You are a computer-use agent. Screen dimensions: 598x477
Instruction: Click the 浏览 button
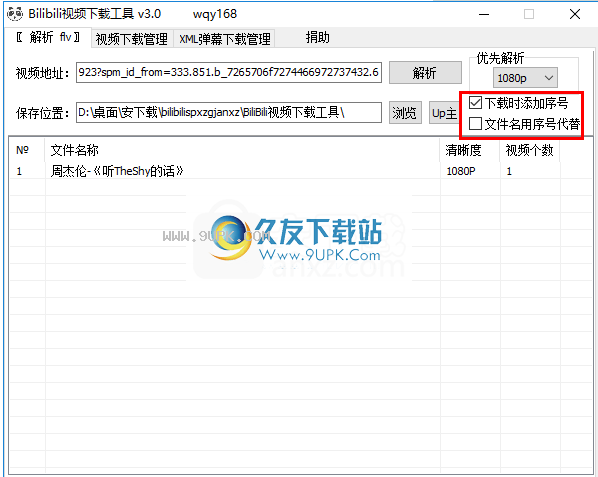pyautogui.click(x=405, y=113)
